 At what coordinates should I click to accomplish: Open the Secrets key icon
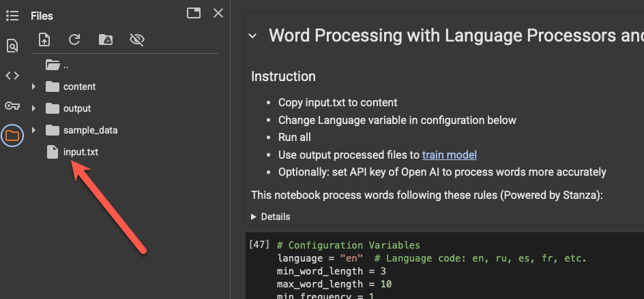pos(12,106)
